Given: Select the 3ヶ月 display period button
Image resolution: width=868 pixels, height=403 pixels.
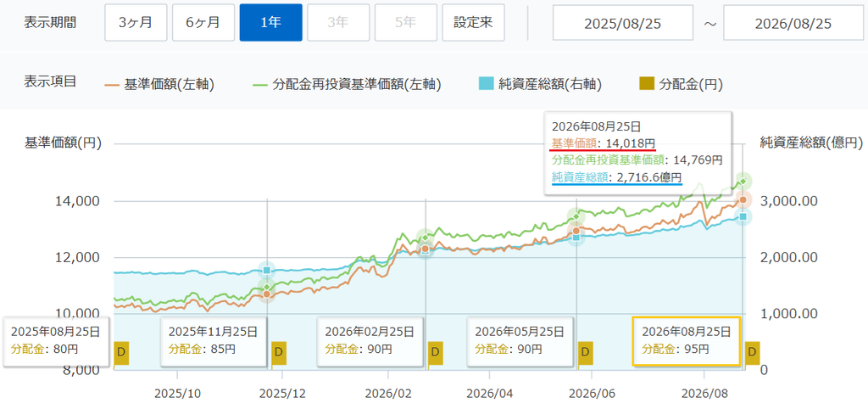Looking at the screenshot, I should (x=136, y=23).
